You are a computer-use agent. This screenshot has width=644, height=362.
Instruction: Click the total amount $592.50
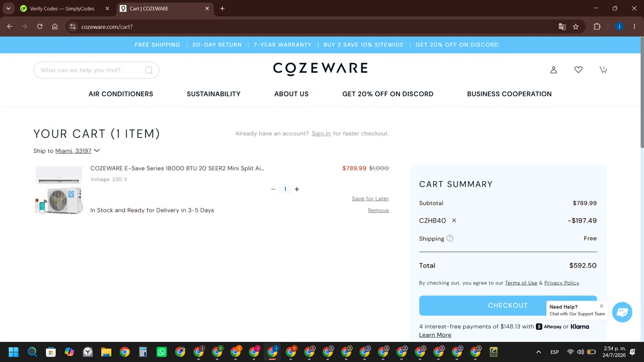click(x=583, y=265)
